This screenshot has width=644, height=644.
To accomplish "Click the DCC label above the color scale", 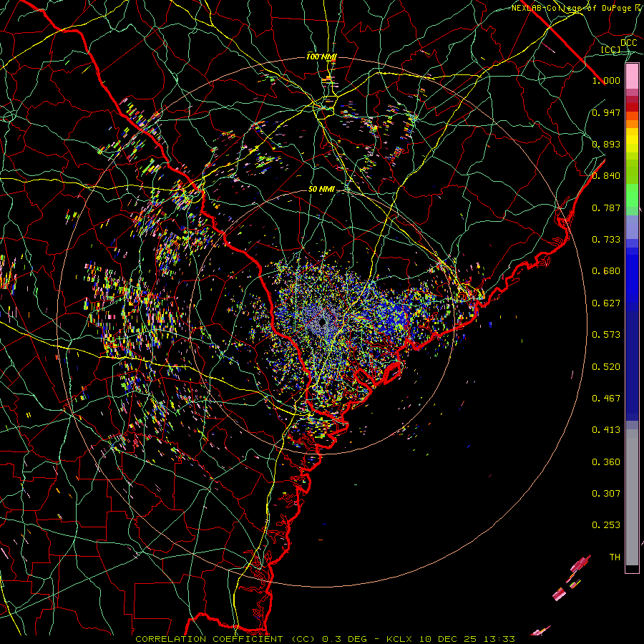I will [628, 43].
